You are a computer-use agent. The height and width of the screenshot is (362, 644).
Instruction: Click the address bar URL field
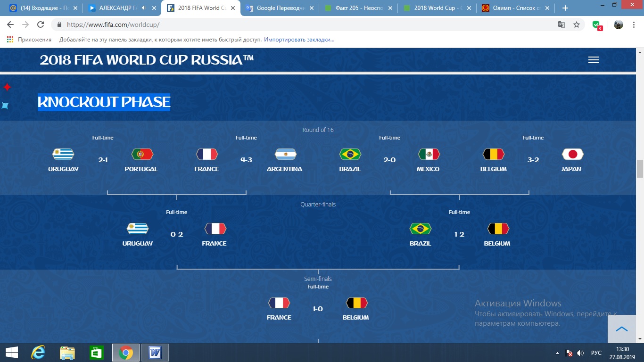[302, 25]
